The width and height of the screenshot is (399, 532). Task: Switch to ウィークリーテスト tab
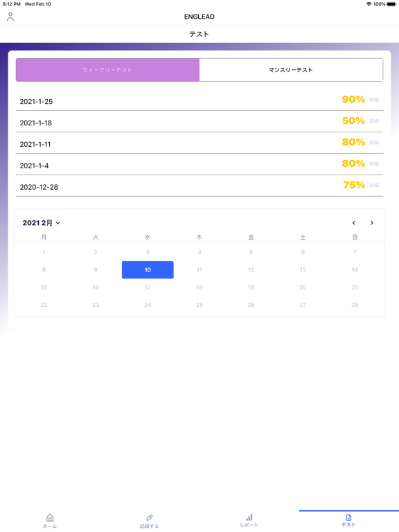pyautogui.click(x=107, y=70)
